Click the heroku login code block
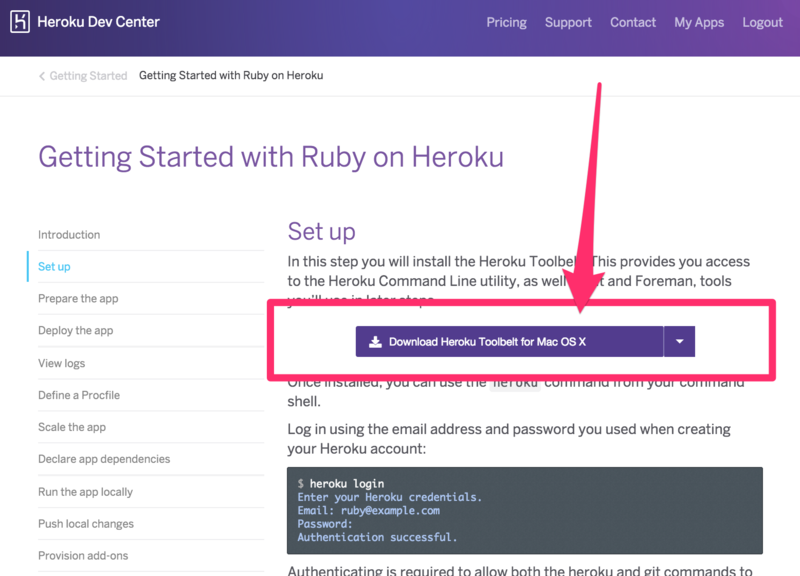This screenshot has height=576, width=800. 525,510
